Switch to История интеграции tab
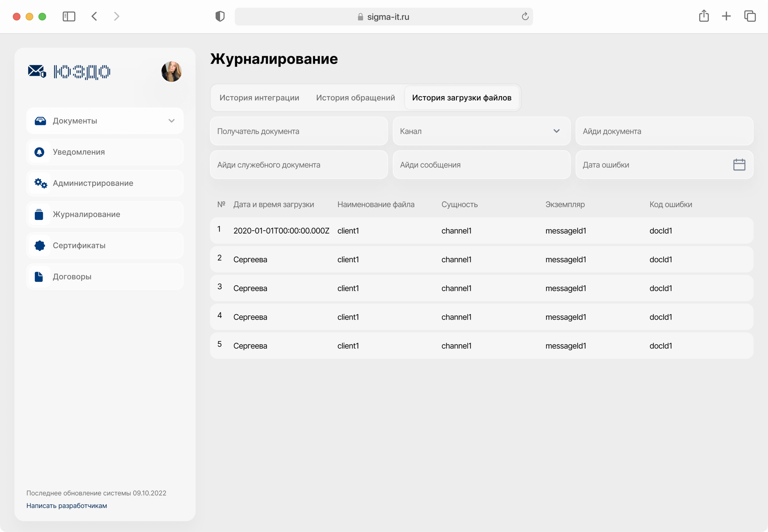The height and width of the screenshot is (532, 768). pos(259,98)
